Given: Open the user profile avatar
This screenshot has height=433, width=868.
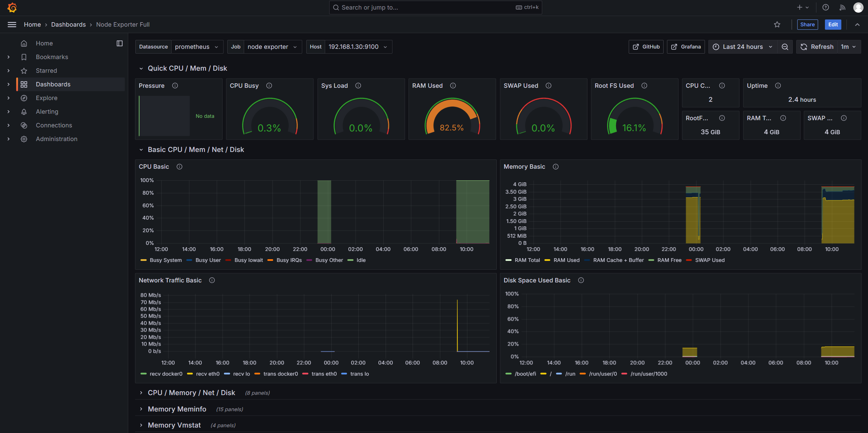Looking at the screenshot, I should (x=858, y=8).
